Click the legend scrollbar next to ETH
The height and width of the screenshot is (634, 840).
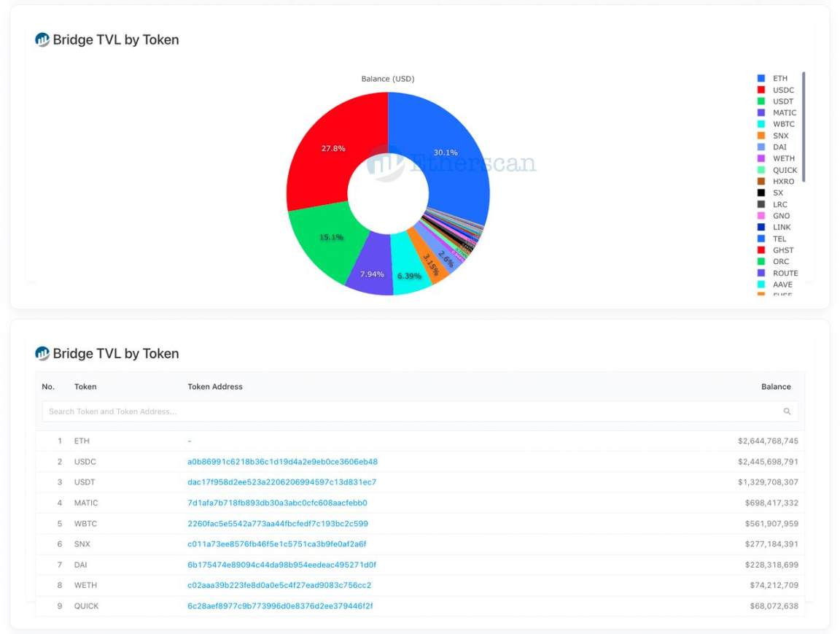coord(803,127)
